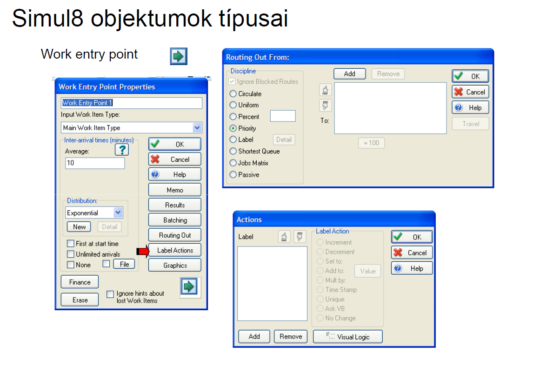Viewport: 540px width, 392px height.
Task: Click OK in Routing Out From dialog
Action: tap(470, 76)
